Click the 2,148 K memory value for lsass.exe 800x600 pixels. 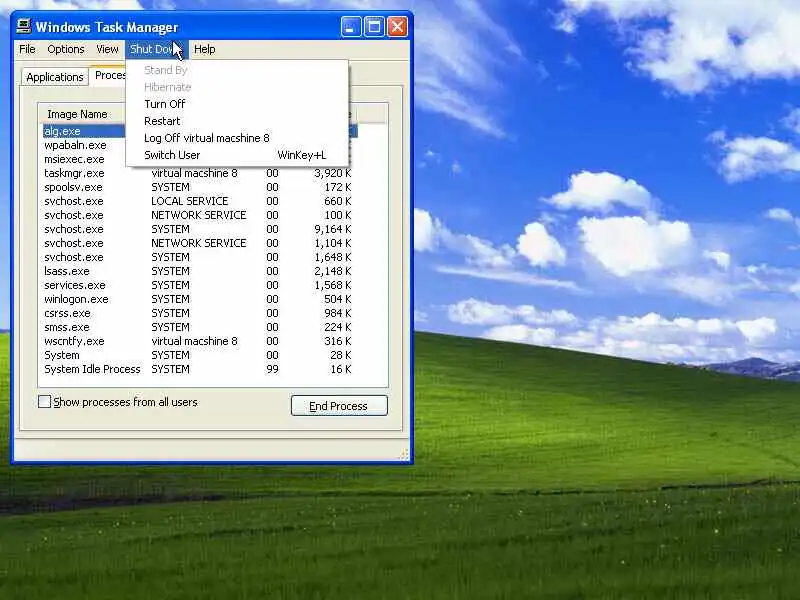(333, 271)
